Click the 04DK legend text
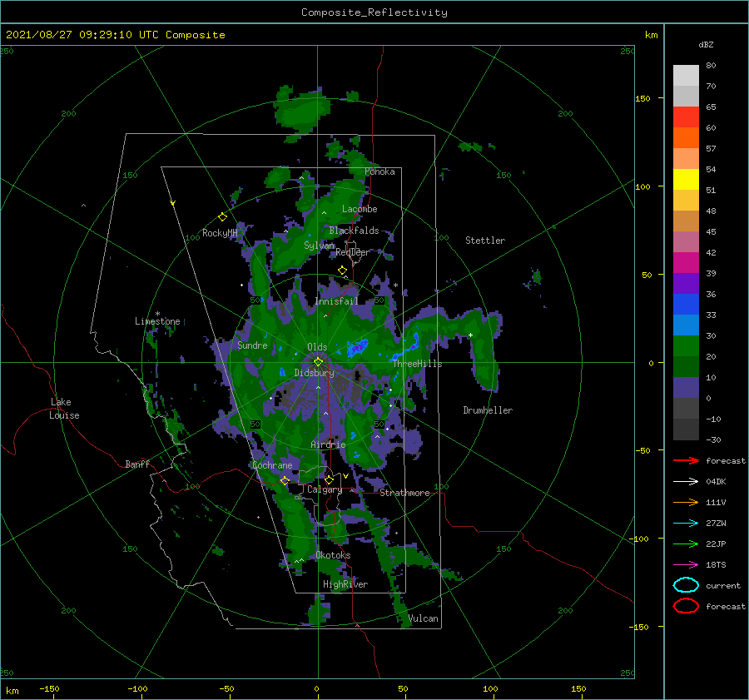This screenshot has width=749, height=700. (x=716, y=482)
